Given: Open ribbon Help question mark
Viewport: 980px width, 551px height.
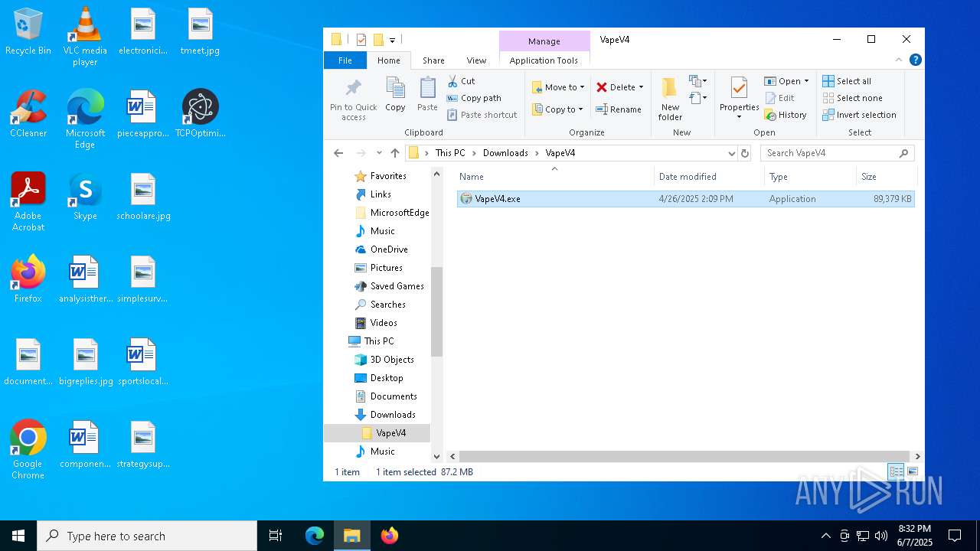Looking at the screenshot, I should [915, 60].
